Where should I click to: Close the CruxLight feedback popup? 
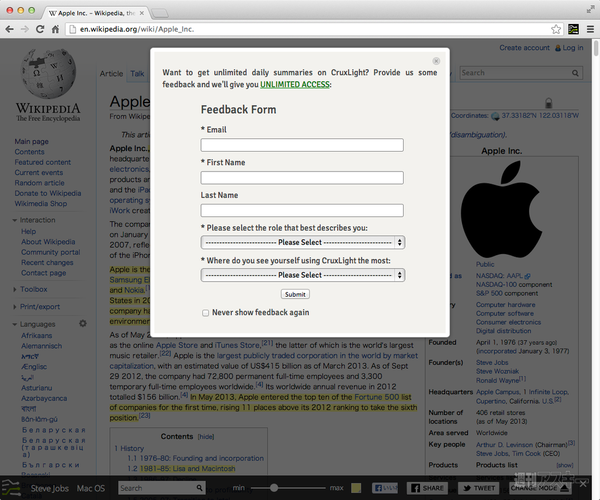click(436, 61)
